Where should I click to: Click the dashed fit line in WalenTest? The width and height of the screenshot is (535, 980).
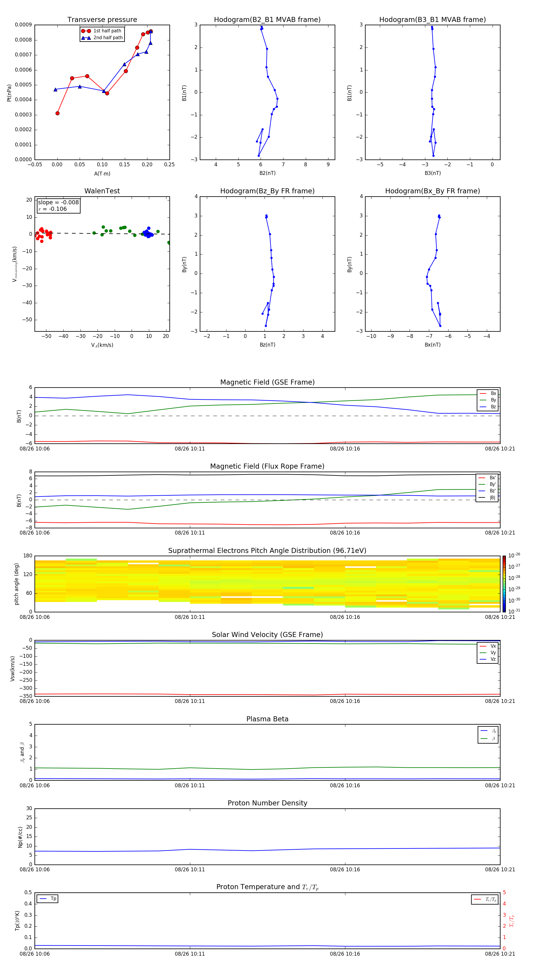click(102, 234)
